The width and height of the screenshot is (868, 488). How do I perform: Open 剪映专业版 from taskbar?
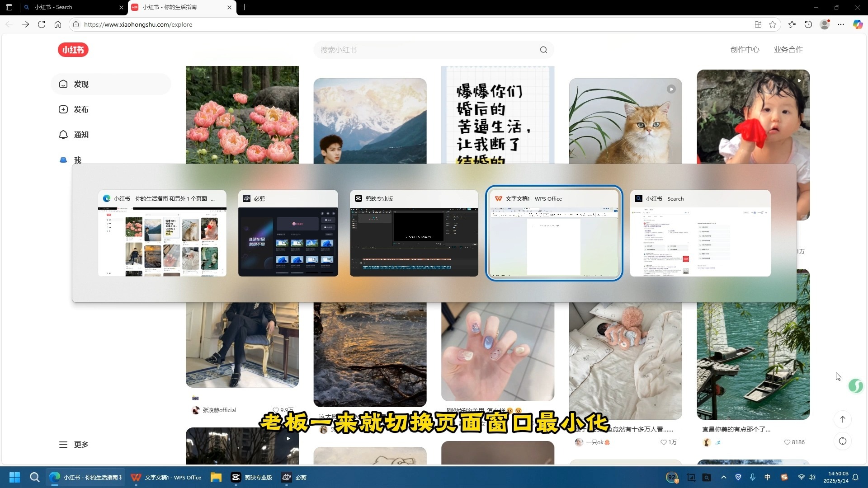251,477
